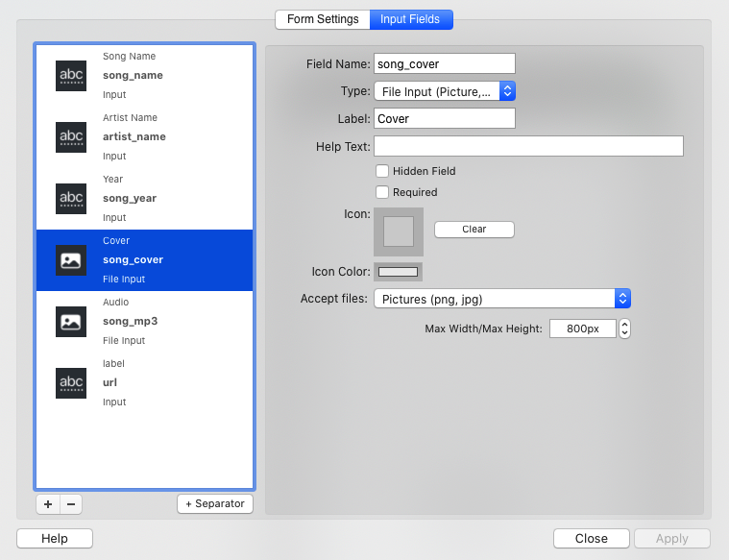The width and height of the screenshot is (729, 560).
Task: Click the abc icon beside artist_name
Action: (71, 137)
